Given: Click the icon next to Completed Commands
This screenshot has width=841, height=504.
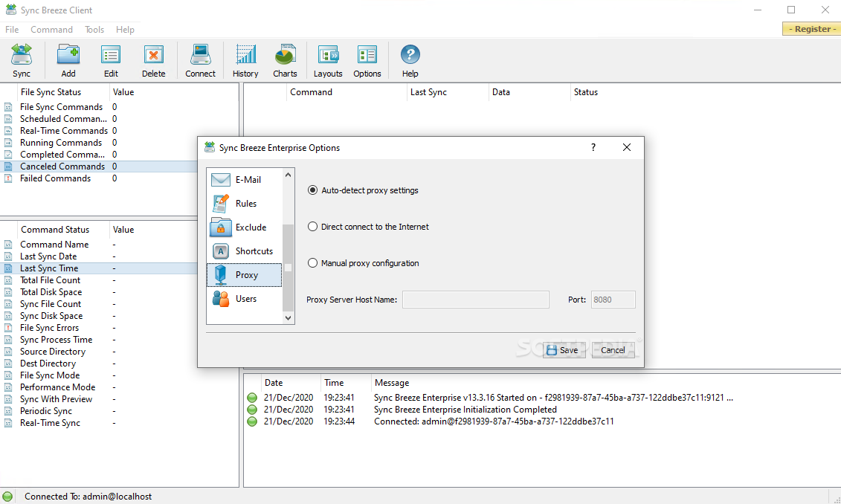Looking at the screenshot, I should point(8,155).
